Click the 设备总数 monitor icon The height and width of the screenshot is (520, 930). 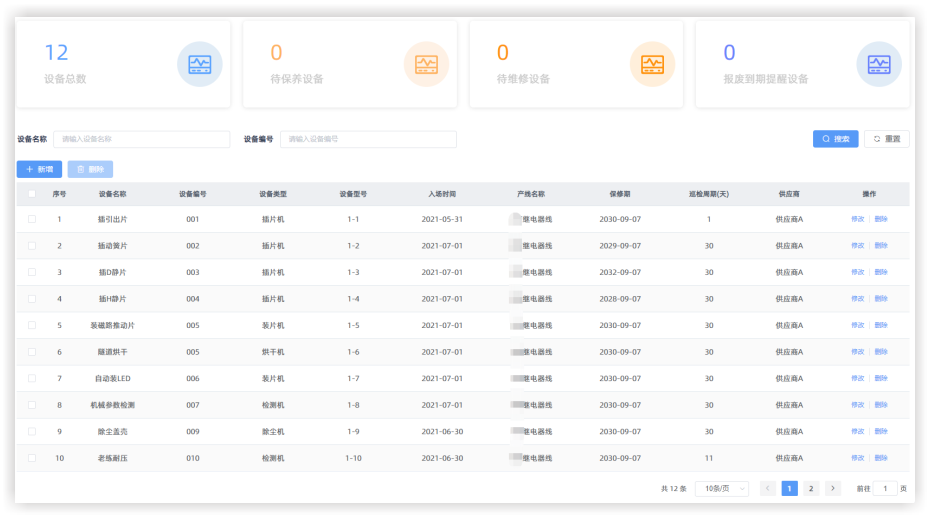199,64
